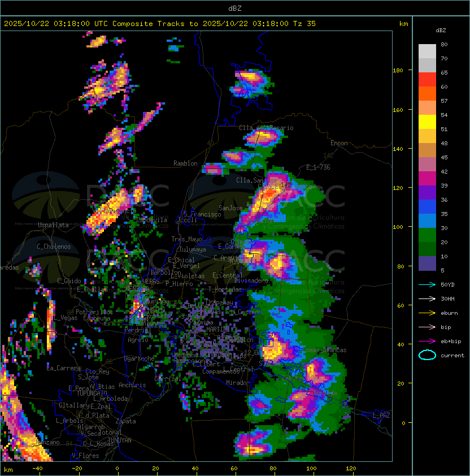Select the purple swatch in dBZ legend
The width and height of the screenshot is (470, 476).
click(427, 192)
